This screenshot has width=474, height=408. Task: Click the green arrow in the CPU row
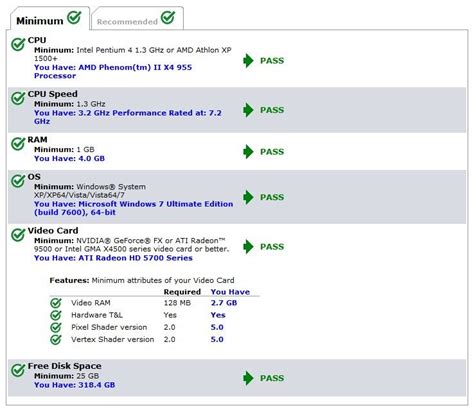click(248, 60)
